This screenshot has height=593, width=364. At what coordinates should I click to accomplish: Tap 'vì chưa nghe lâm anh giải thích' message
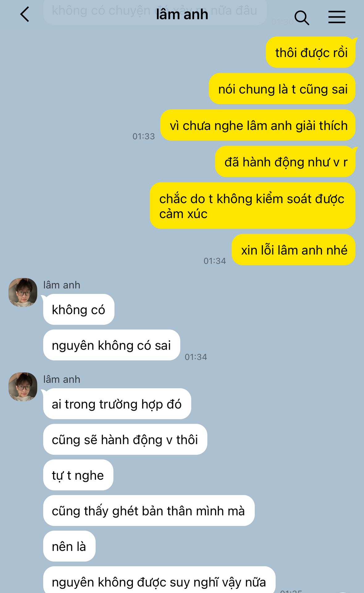(258, 125)
